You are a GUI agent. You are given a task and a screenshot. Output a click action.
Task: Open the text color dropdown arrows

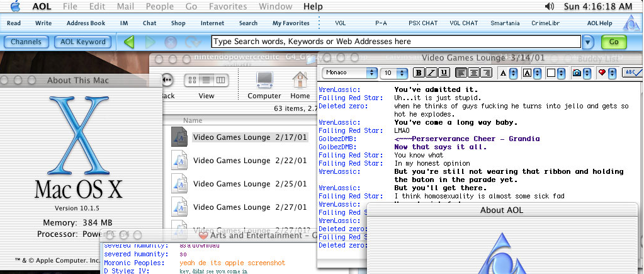click(x=514, y=73)
